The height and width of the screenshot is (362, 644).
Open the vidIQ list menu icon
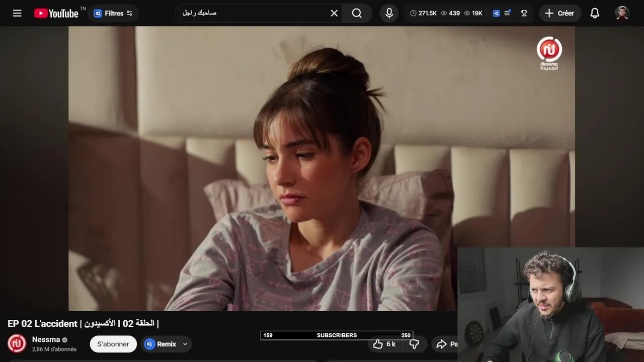(x=508, y=13)
